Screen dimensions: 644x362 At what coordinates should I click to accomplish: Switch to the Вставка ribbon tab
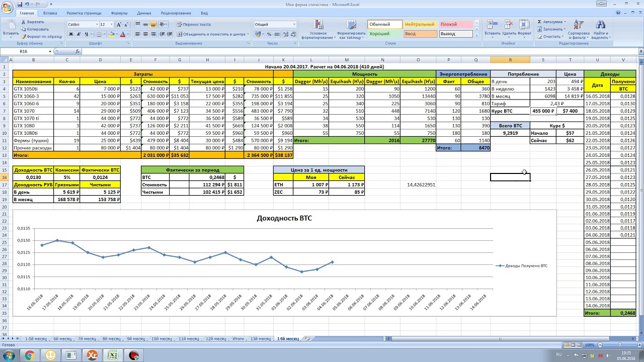pyautogui.click(x=50, y=13)
